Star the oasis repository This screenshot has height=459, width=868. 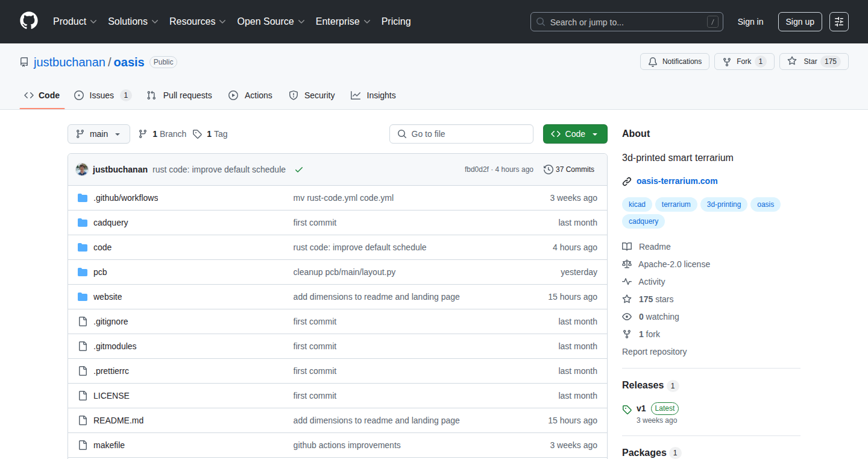pos(814,62)
